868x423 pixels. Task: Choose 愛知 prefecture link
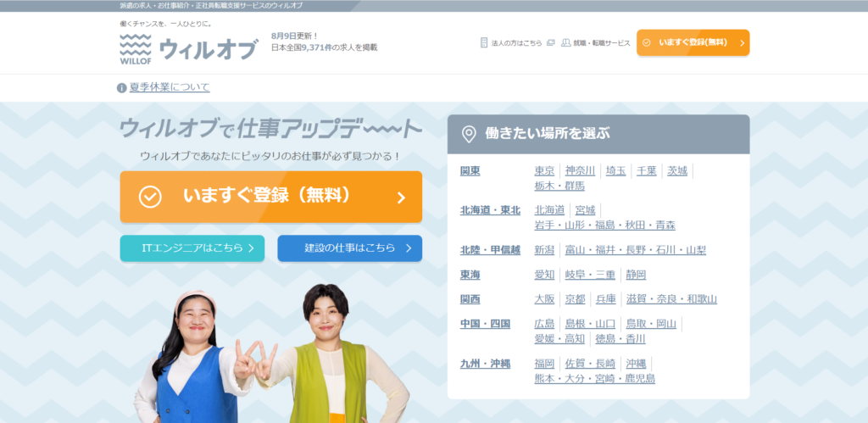[544, 275]
